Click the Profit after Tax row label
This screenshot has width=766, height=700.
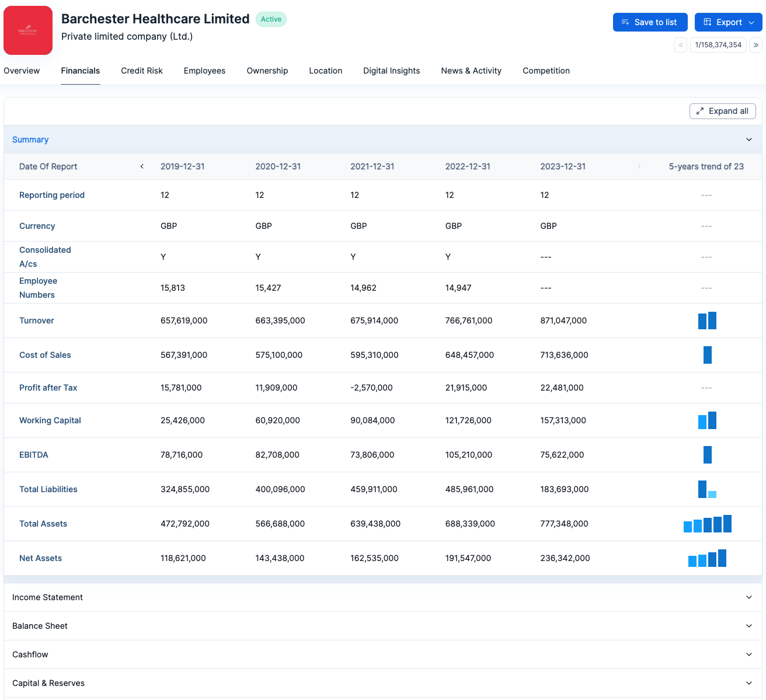click(48, 388)
